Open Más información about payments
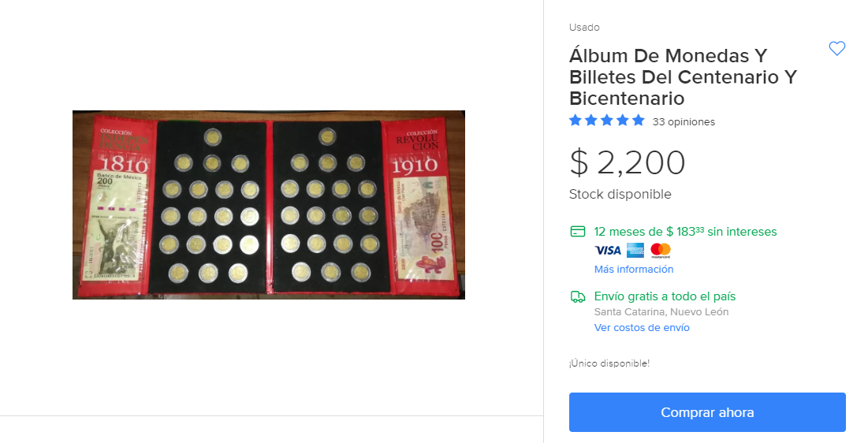868x443 pixels. 634,270
